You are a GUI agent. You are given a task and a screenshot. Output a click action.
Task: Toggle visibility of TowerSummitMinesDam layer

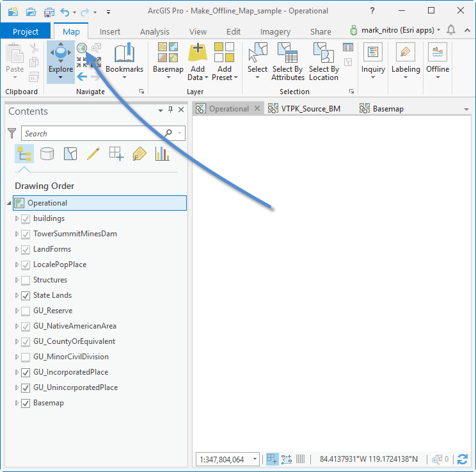point(26,234)
